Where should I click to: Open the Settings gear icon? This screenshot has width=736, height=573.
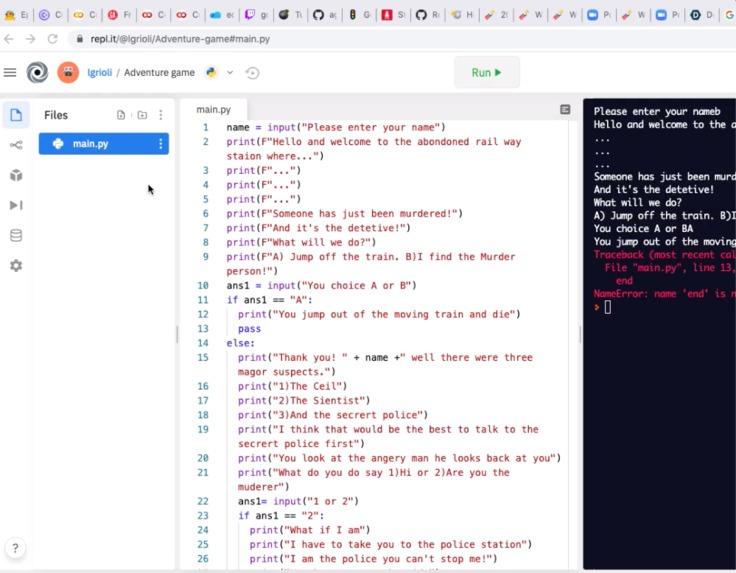(16, 266)
